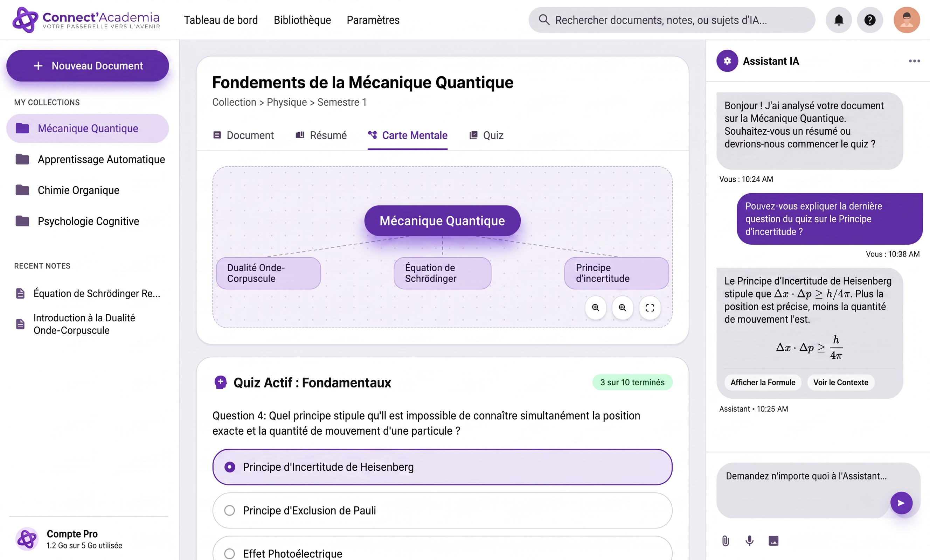Switch to the Document tab
Image resolution: width=930 pixels, height=560 pixels.
point(243,135)
